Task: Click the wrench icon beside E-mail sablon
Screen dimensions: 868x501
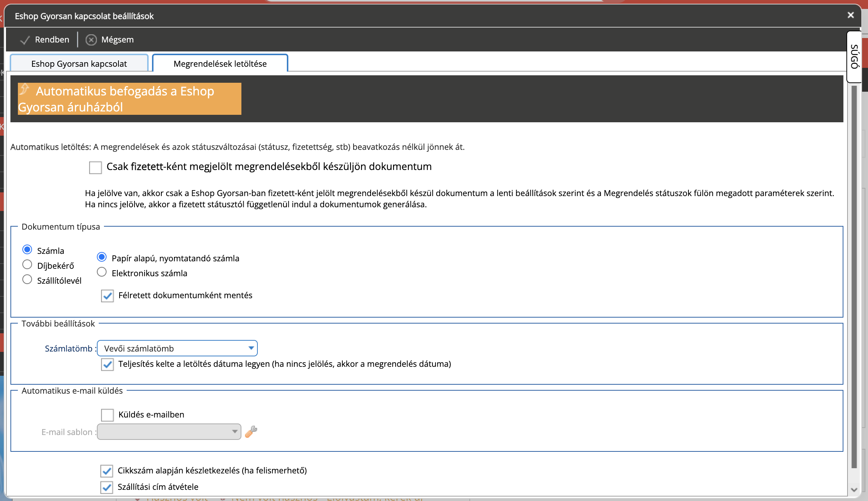Action: point(251,431)
